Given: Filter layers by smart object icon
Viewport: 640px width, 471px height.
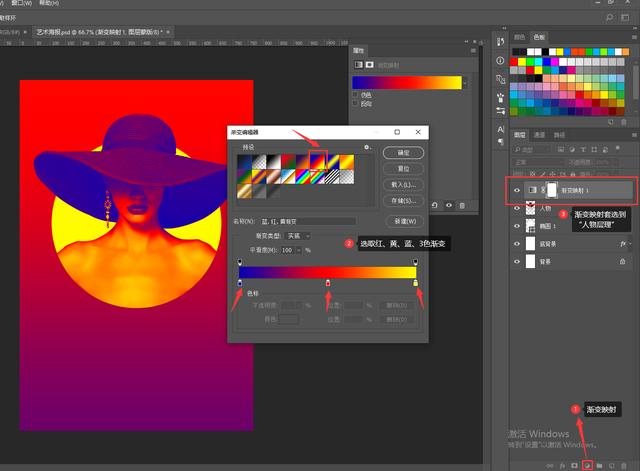Looking at the screenshot, I should 605,150.
